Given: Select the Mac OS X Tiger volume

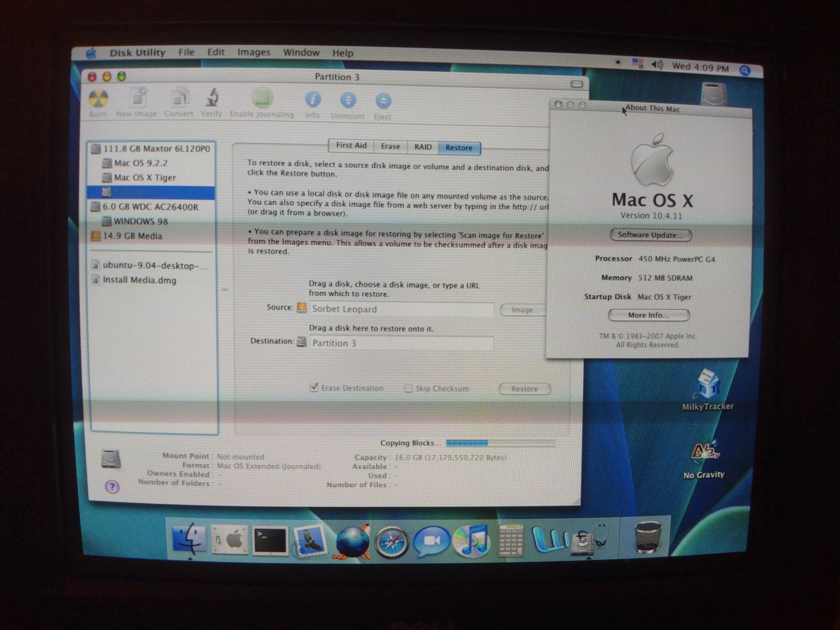Looking at the screenshot, I should [144, 178].
